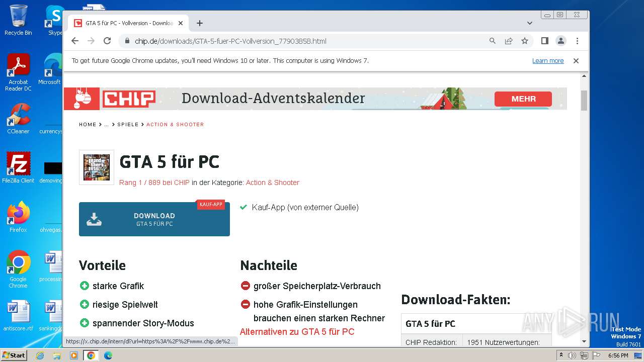Expand the tab search chevron

pos(529,23)
